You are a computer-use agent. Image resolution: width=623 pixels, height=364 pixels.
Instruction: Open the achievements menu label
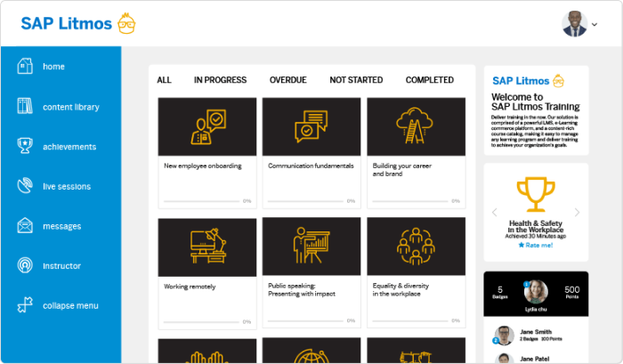[x=69, y=147]
